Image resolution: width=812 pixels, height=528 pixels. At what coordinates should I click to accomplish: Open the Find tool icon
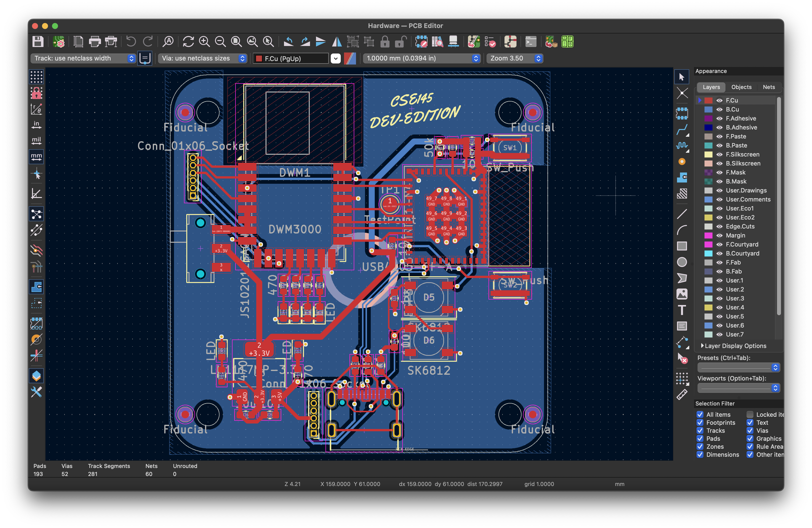click(168, 41)
